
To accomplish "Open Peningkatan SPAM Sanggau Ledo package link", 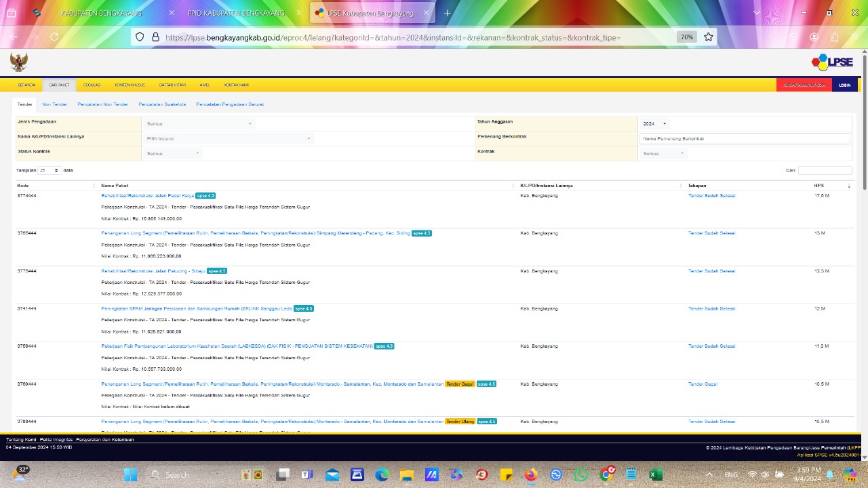I will click(197, 309).
